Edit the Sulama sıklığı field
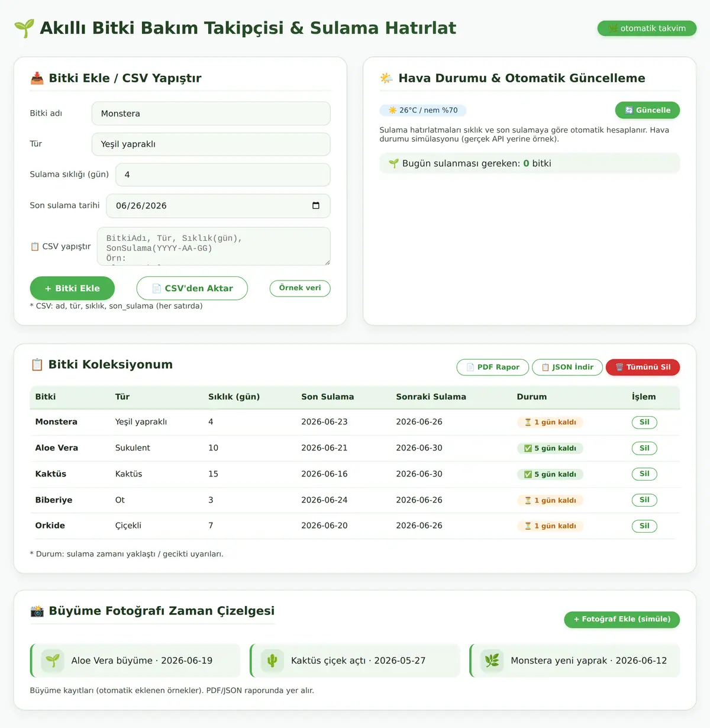 pyautogui.click(x=223, y=175)
